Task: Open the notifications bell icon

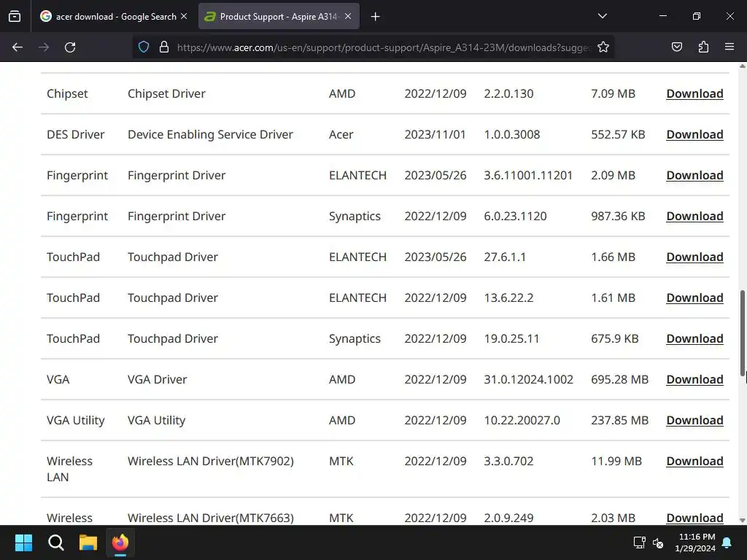Action: pos(727,542)
